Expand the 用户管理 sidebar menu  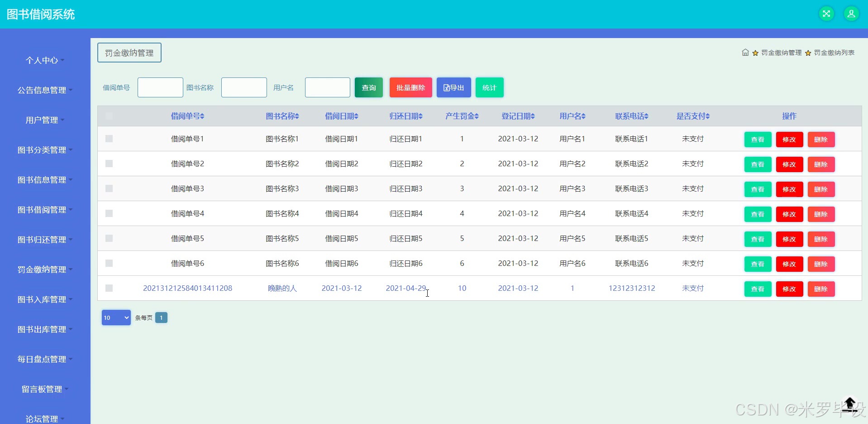tap(45, 120)
